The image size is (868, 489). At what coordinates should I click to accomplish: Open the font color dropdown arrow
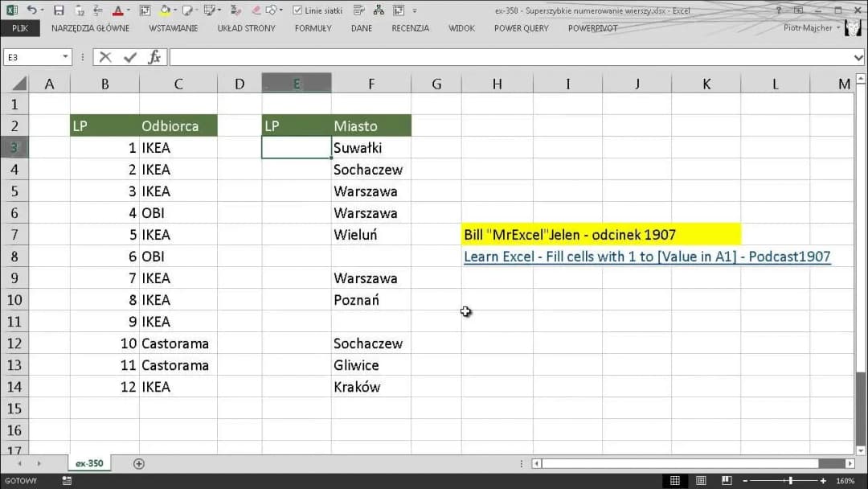click(129, 10)
